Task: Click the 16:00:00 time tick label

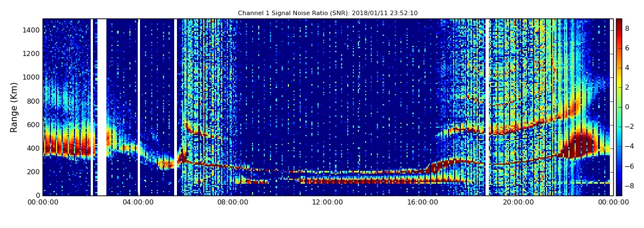Action: coord(423,202)
